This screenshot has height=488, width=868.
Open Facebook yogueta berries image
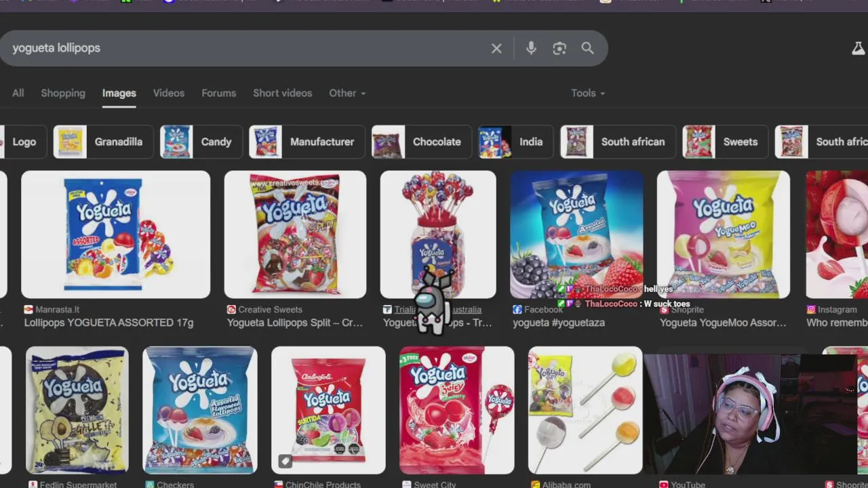click(576, 235)
